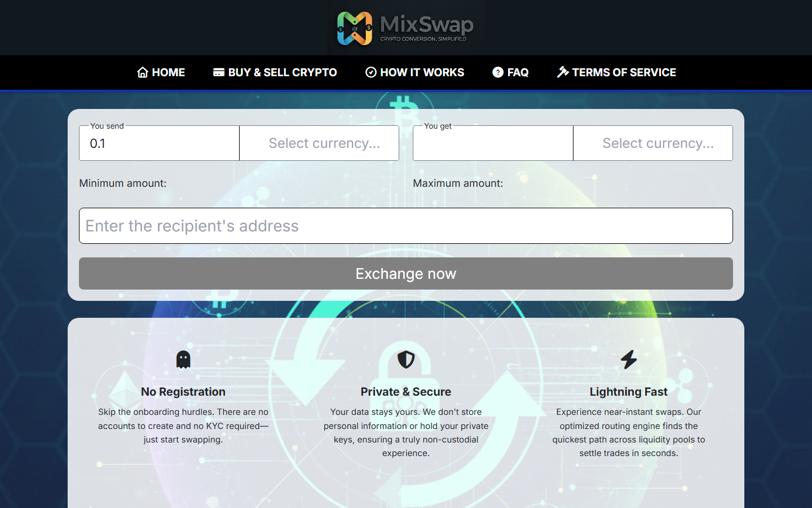Click the 'Experience near-instant swaps' description
Screen dimensions: 812x508
tap(629, 432)
